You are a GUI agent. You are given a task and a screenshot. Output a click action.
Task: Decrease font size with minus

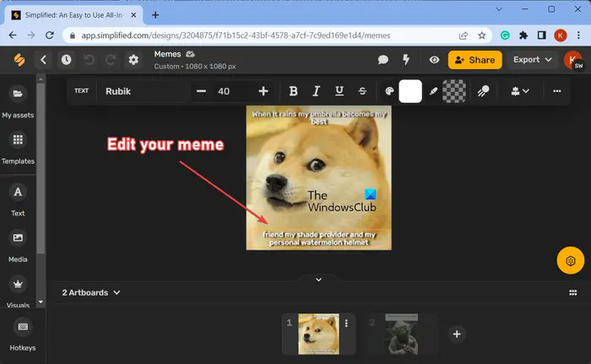pos(201,91)
